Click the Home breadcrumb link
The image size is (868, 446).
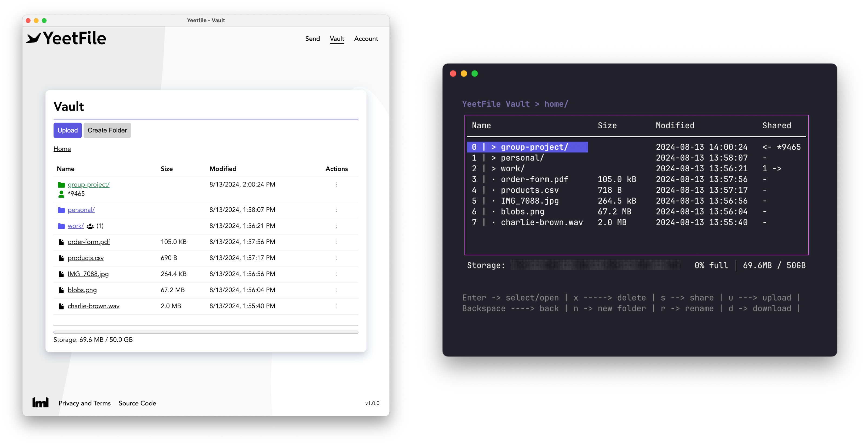click(x=62, y=148)
